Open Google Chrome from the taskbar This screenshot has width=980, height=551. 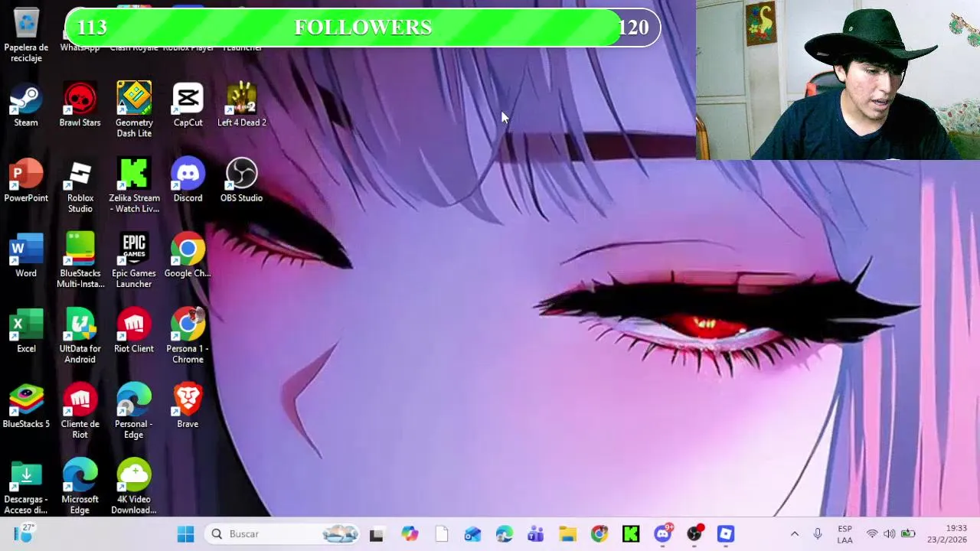coord(599,534)
